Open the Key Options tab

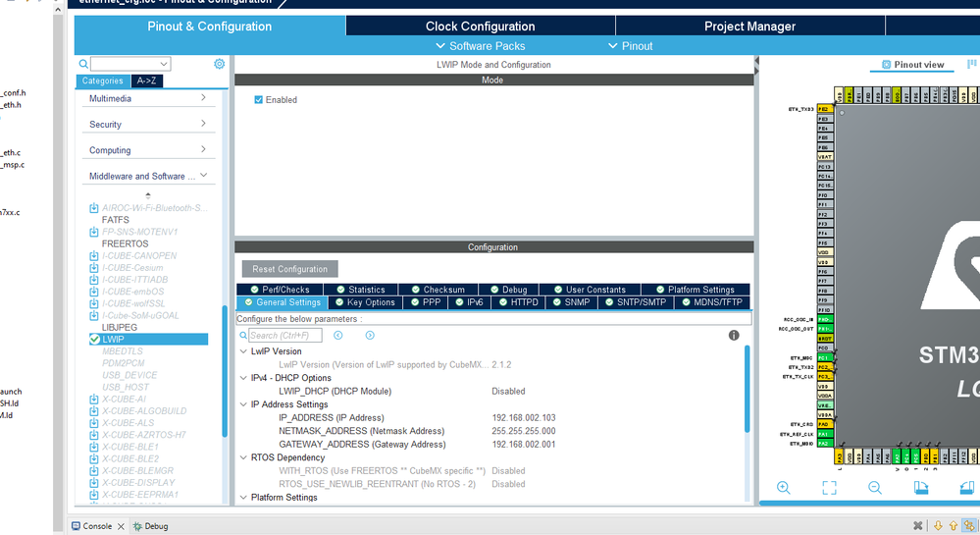click(366, 302)
